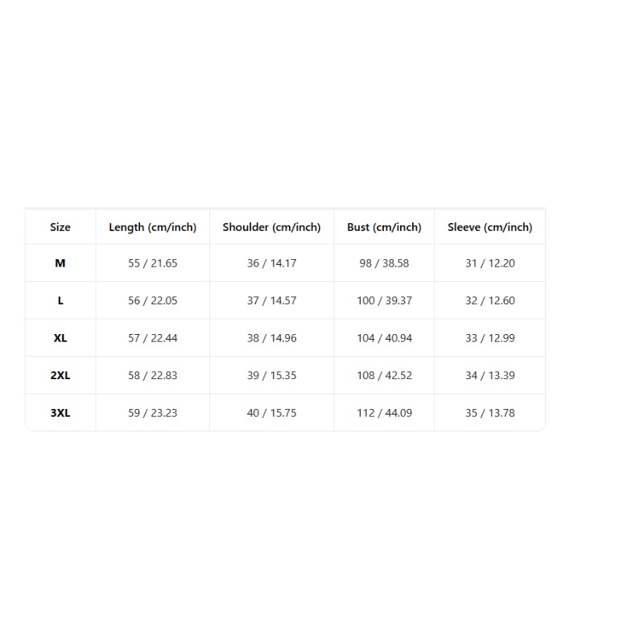
Task: Click the Size column header
Action: point(60,227)
